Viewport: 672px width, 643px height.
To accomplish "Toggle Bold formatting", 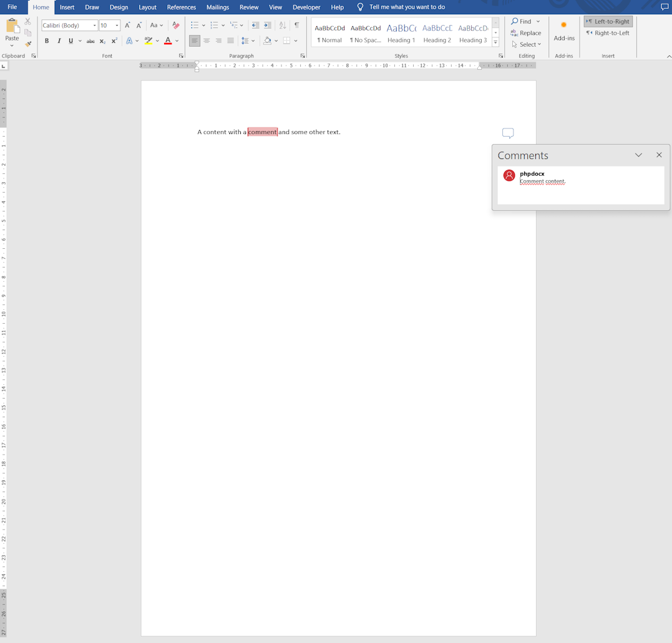I will point(47,41).
